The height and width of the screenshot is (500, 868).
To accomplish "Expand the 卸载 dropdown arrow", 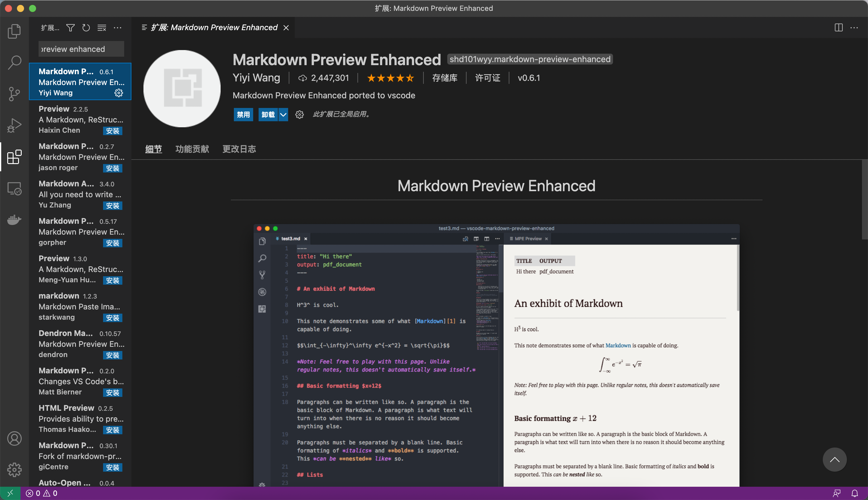I will click(x=283, y=114).
